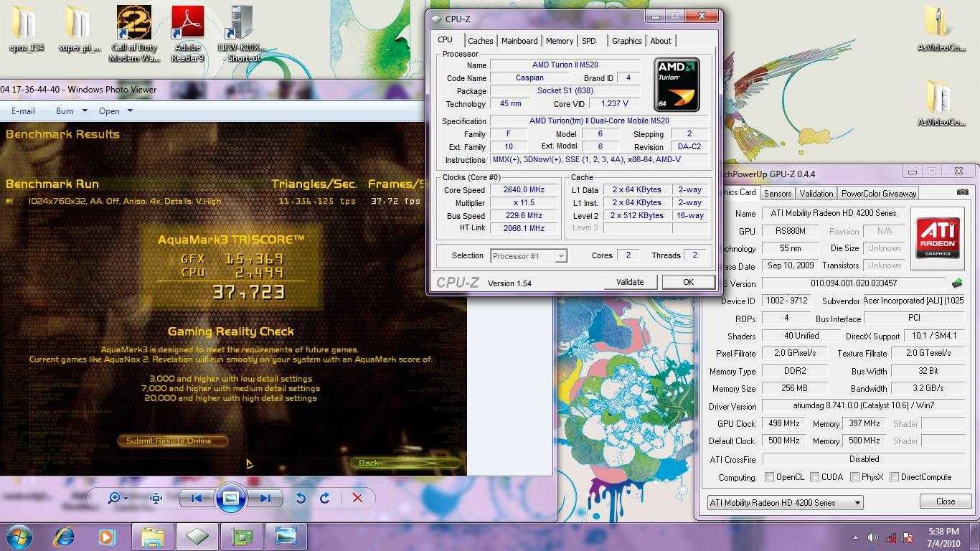The image size is (980, 551).
Task: Open Internet Explorer from the taskbar
Action: point(65,537)
